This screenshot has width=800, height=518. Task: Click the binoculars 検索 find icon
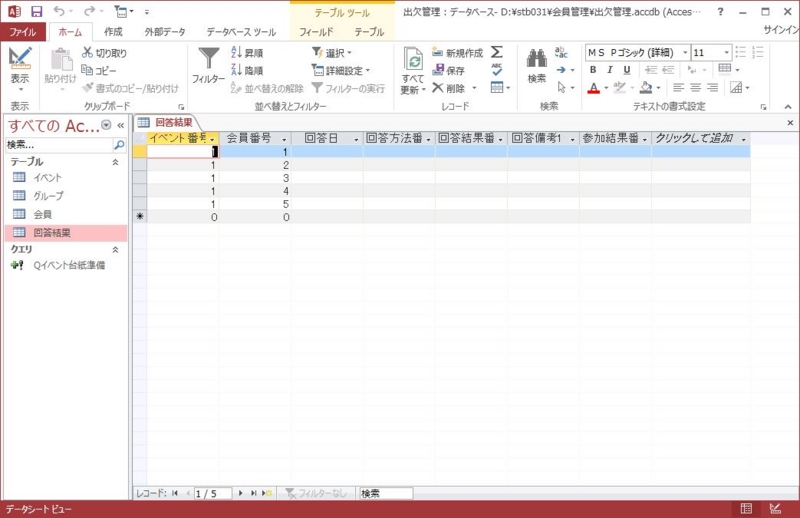coord(537,59)
